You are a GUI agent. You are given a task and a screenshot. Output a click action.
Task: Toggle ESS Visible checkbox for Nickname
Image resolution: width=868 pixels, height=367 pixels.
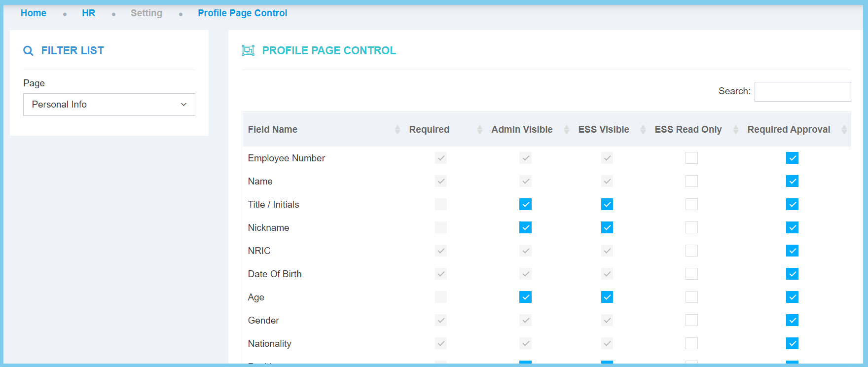(x=607, y=227)
